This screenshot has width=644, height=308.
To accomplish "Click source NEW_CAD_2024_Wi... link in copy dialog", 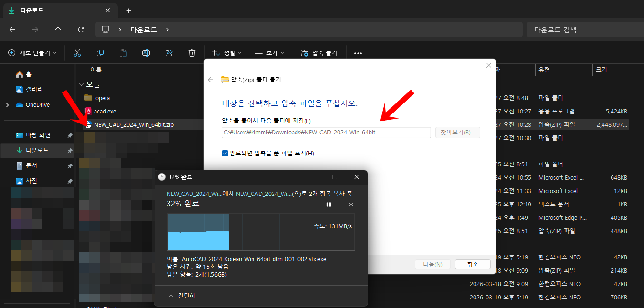I will point(194,194).
